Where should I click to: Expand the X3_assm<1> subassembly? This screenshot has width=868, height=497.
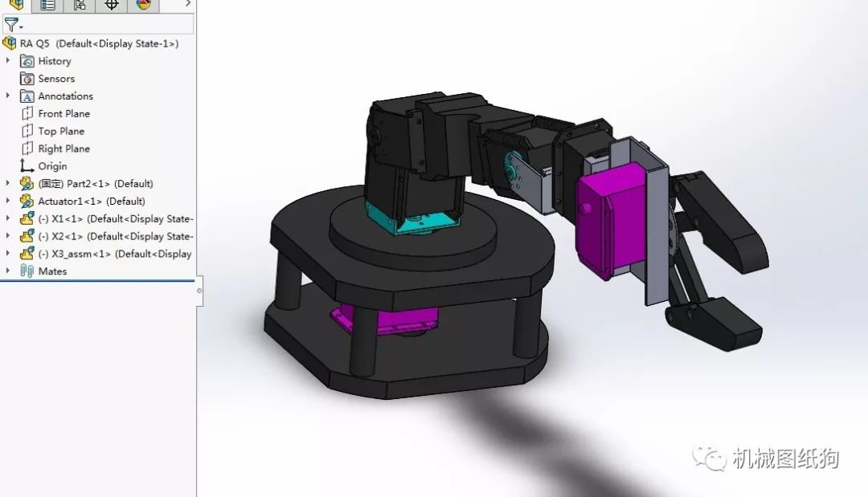pyautogui.click(x=8, y=254)
